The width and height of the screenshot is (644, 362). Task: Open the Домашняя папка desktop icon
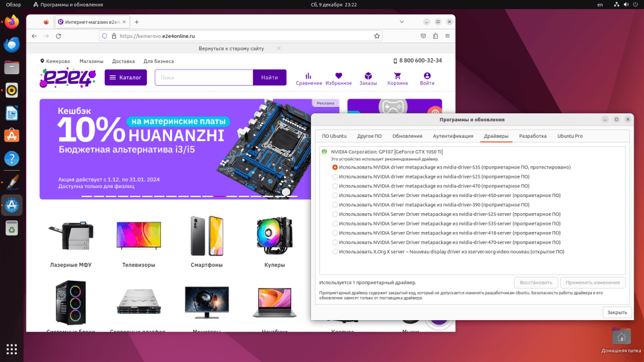pyautogui.click(x=621, y=340)
